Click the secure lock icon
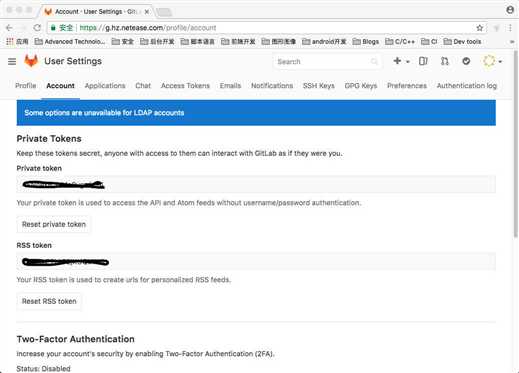The image size is (519, 373). (53, 28)
